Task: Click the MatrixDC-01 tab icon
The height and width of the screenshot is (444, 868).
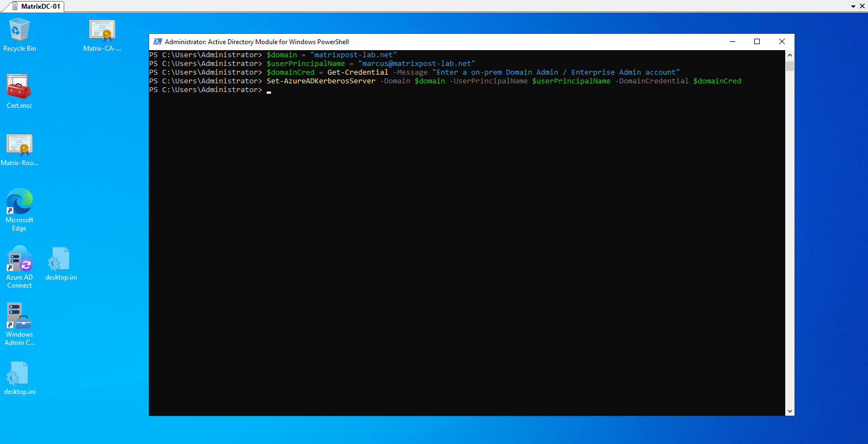Action: 15,7
